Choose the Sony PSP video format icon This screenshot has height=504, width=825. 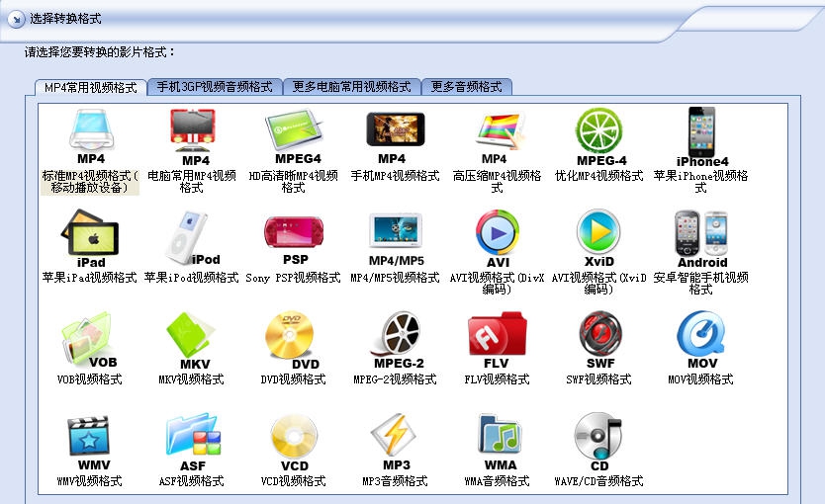click(x=294, y=240)
